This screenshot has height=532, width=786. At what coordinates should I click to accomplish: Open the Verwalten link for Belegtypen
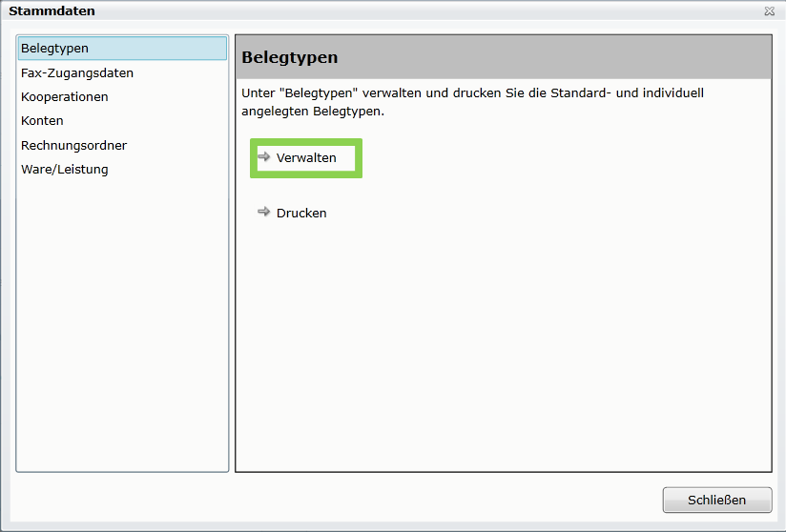[x=306, y=157]
